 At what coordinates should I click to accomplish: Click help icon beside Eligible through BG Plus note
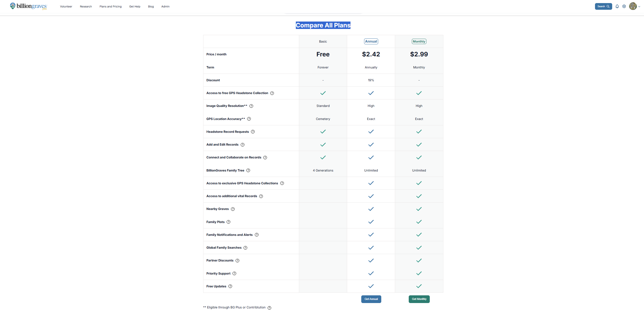coord(269,308)
